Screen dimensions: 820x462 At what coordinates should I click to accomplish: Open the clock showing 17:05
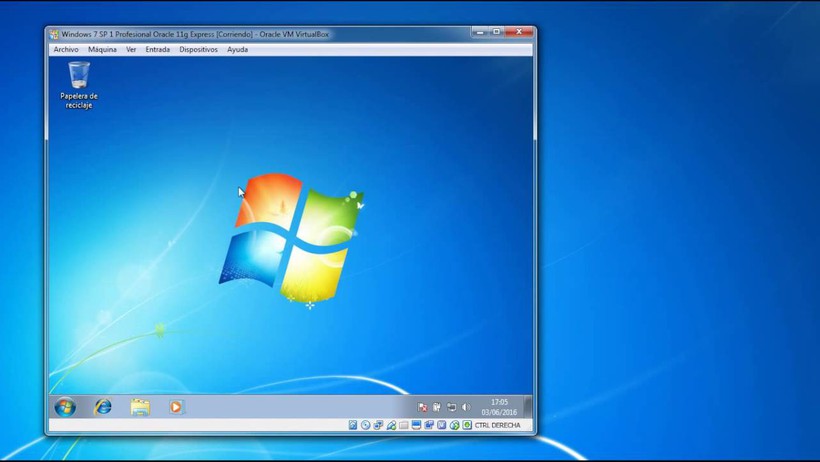(499, 407)
